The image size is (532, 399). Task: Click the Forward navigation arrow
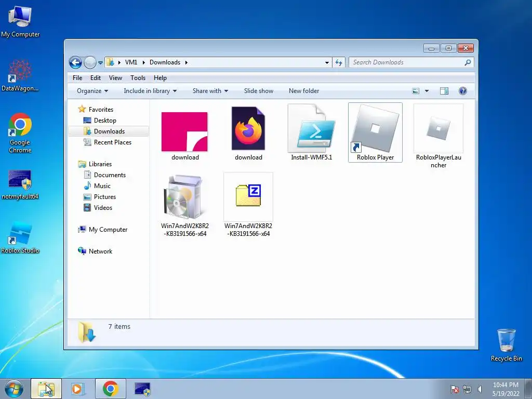pos(90,62)
